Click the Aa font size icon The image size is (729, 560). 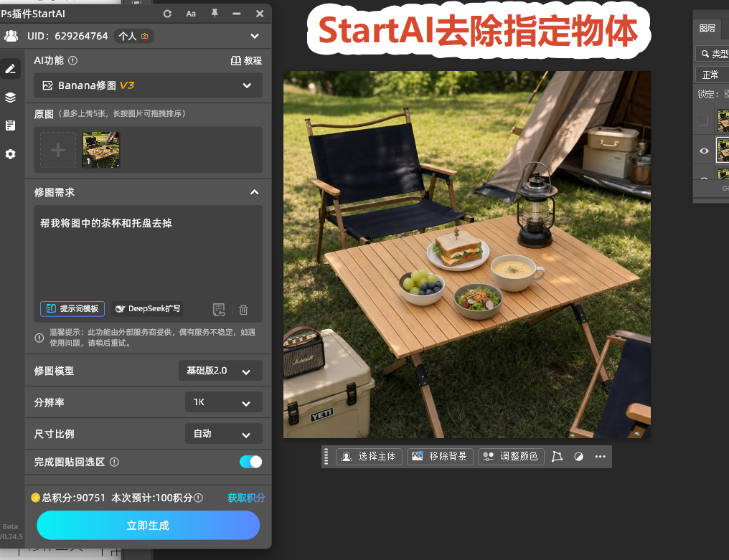click(191, 14)
